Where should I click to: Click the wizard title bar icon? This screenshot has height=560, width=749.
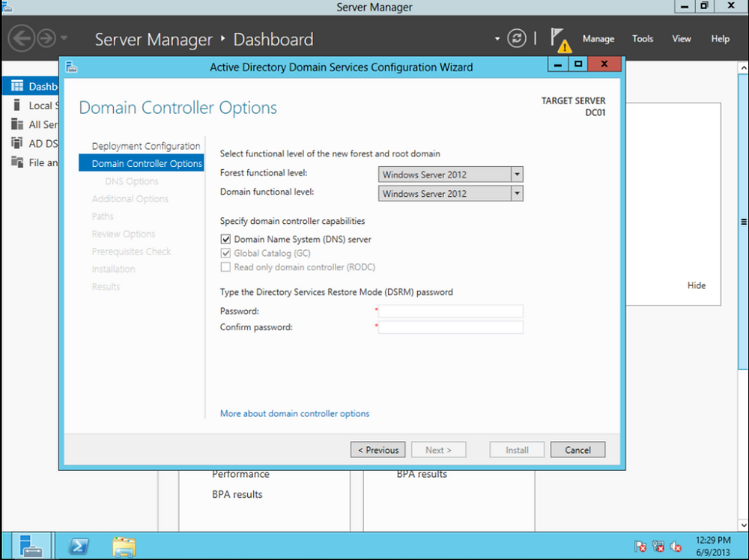tap(72, 67)
